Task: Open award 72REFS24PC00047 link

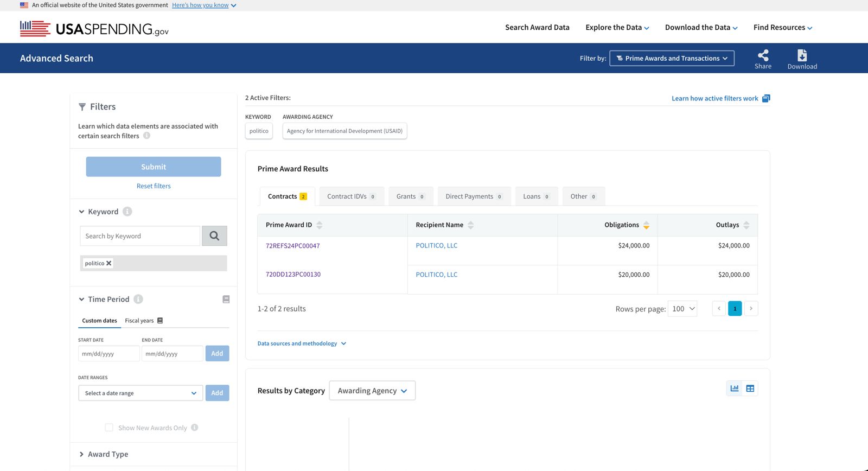Action: [x=292, y=246]
